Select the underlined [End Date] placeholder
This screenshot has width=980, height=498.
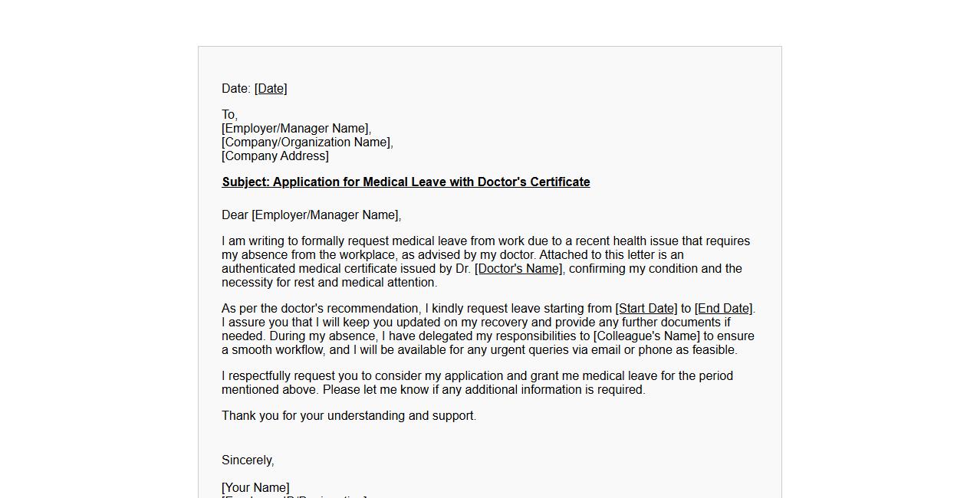pyautogui.click(x=724, y=309)
